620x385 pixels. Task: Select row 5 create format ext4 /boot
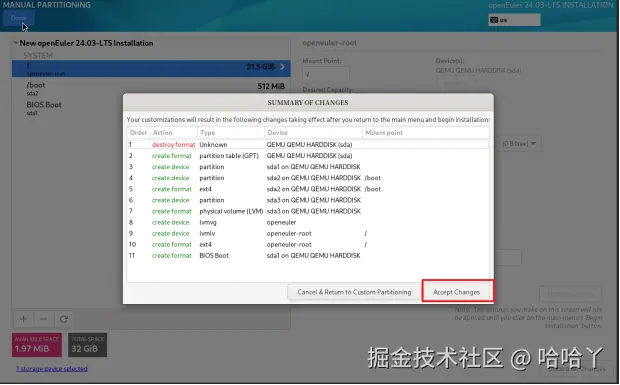pos(308,189)
